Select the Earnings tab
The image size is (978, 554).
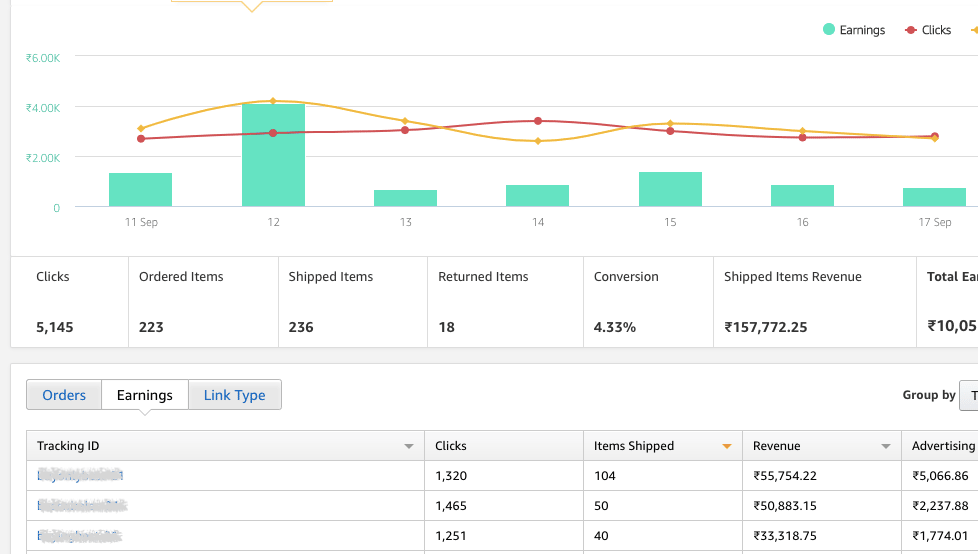145,395
